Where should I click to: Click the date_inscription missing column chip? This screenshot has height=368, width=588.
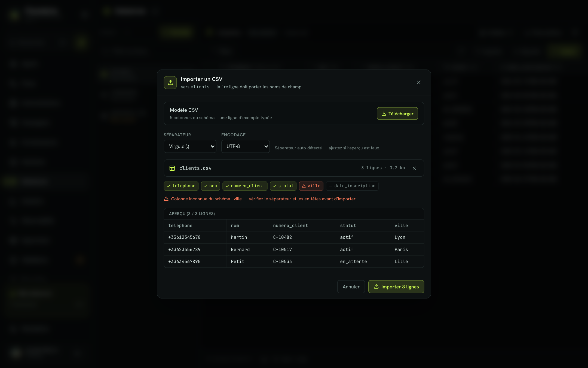[352, 186]
